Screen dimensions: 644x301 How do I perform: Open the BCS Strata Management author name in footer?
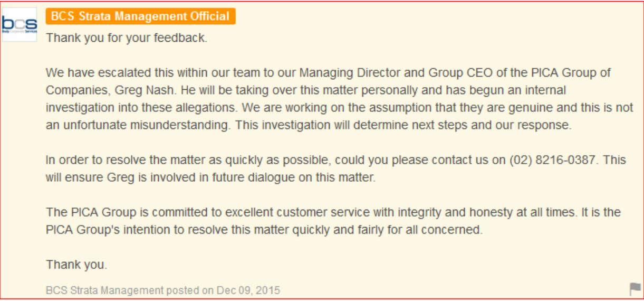tap(105, 290)
